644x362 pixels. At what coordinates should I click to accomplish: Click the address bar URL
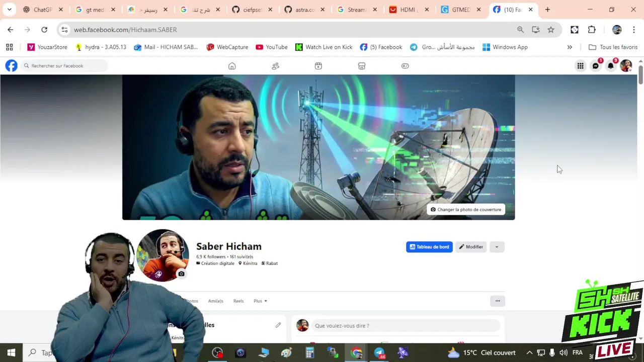click(125, 30)
